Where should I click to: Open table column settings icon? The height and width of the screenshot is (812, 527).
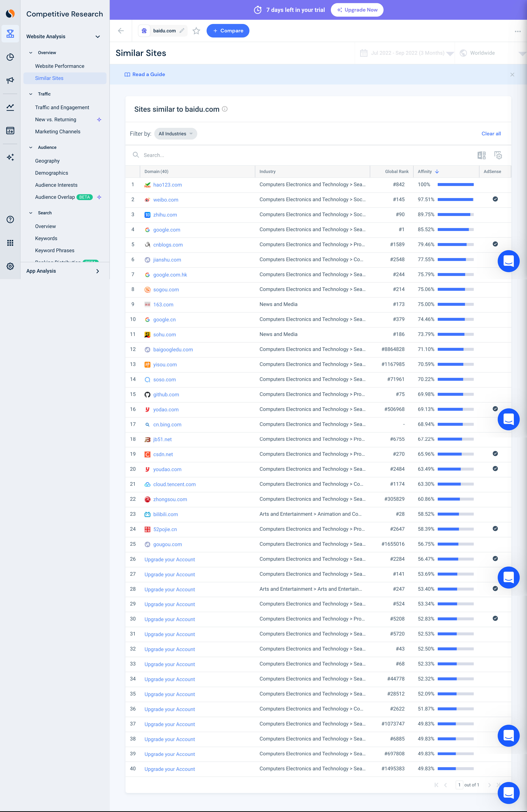click(x=498, y=155)
